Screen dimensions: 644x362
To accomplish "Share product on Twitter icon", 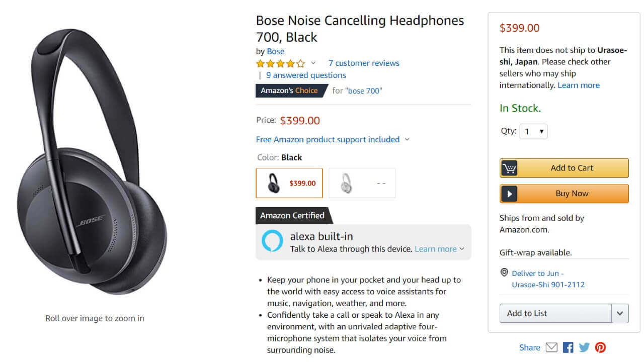I will point(584,347).
